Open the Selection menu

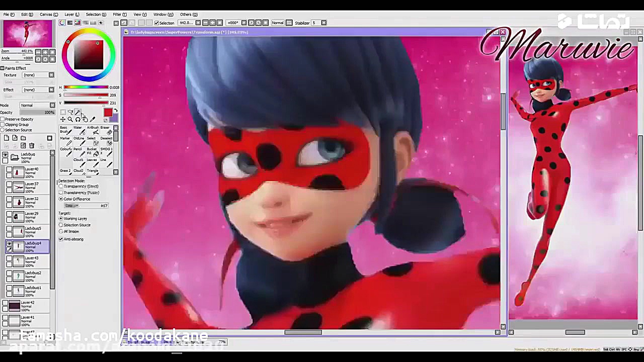[x=96, y=14]
